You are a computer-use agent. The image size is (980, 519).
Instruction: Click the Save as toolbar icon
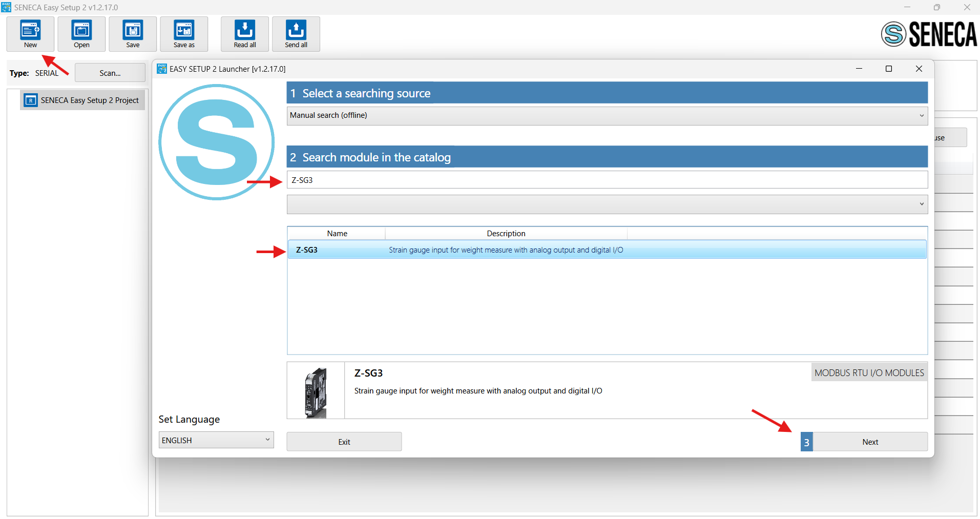(x=184, y=34)
